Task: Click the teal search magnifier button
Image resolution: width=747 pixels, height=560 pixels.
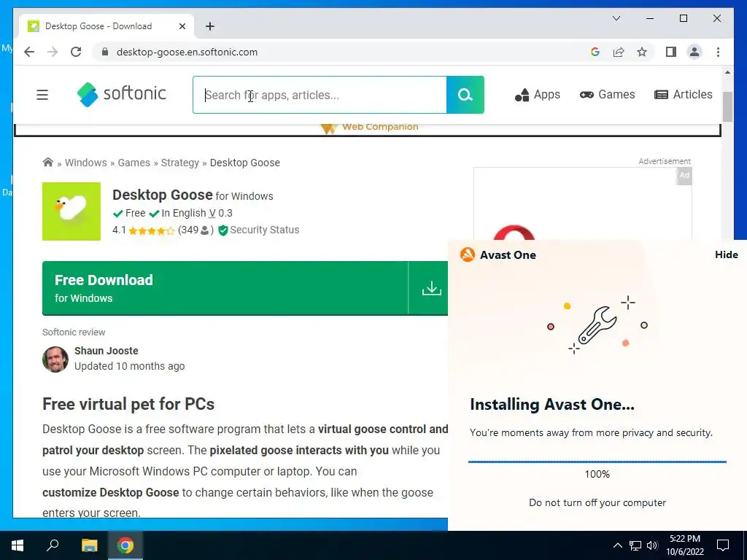Action: pos(465,95)
